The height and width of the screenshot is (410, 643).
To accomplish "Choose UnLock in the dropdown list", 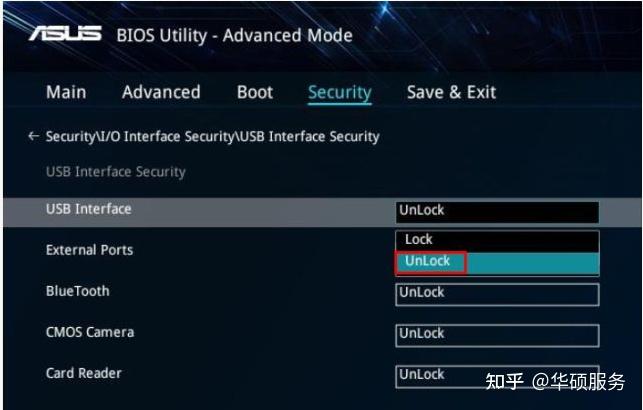I will point(428,262).
